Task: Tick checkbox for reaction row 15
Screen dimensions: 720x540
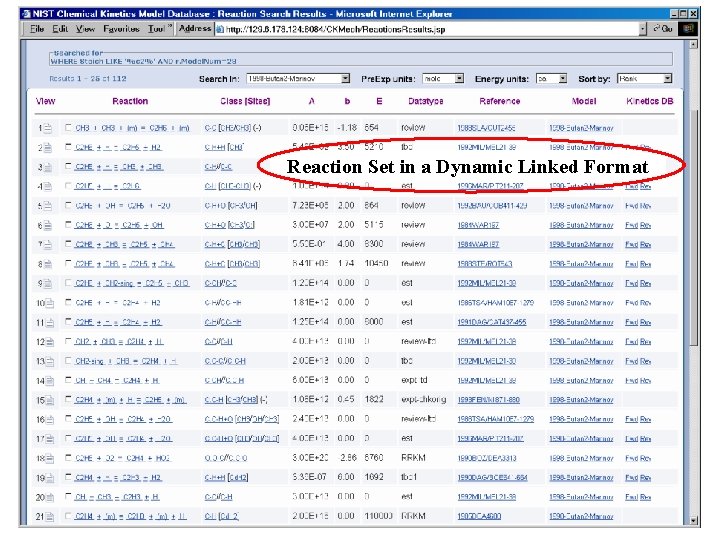Action: click(x=68, y=399)
